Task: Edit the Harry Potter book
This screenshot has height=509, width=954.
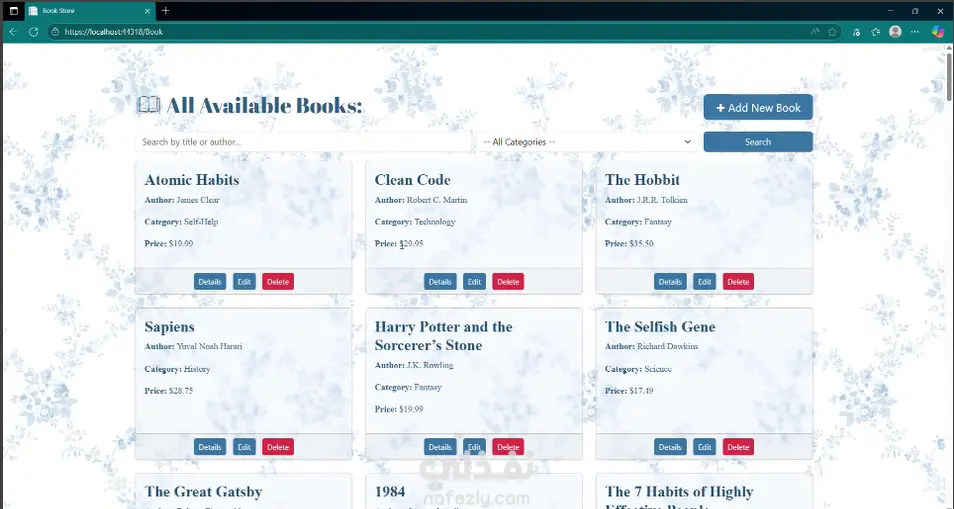Action: point(475,447)
